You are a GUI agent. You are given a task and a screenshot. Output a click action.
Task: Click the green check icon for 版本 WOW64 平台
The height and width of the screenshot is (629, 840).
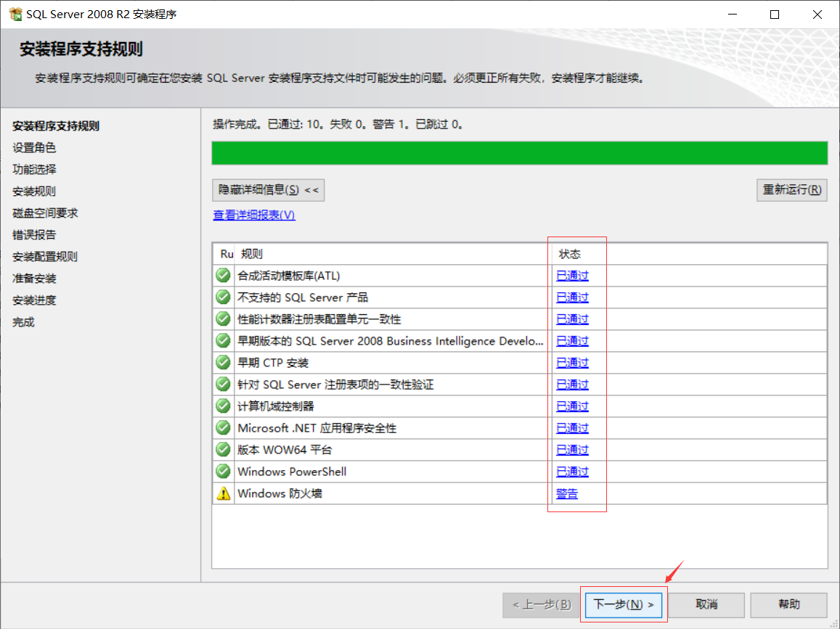(223, 450)
